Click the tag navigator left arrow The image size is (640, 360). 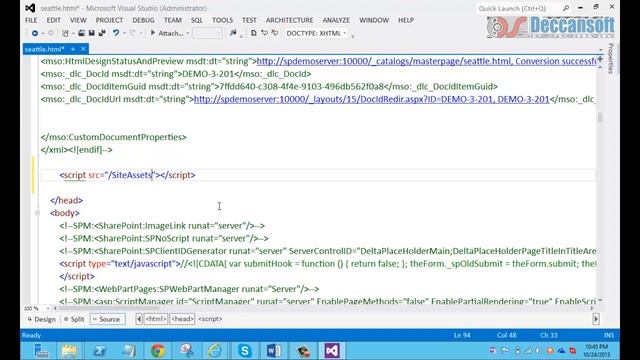click(139, 319)
